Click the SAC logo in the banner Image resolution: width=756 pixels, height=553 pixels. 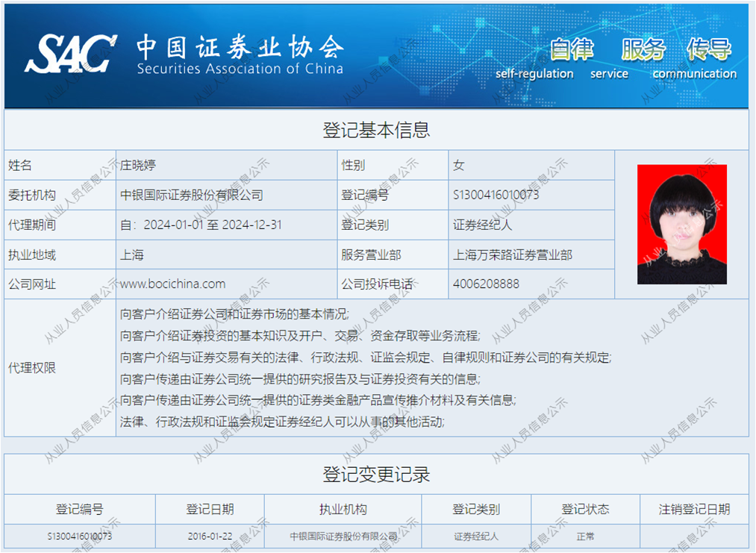click(70, 54)
